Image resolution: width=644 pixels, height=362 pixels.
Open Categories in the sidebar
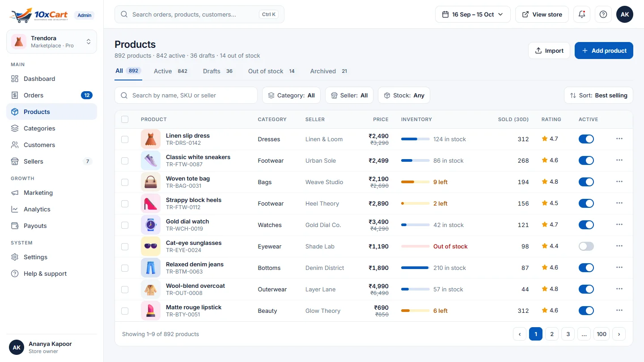tap(51, 128)
